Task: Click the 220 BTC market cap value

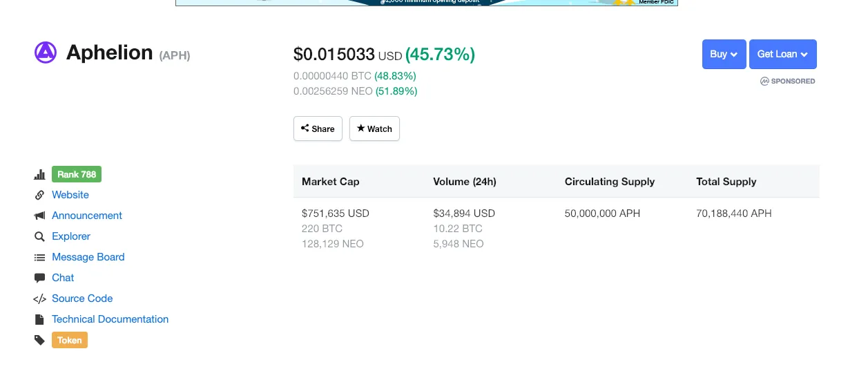Action: click(322, 229)
